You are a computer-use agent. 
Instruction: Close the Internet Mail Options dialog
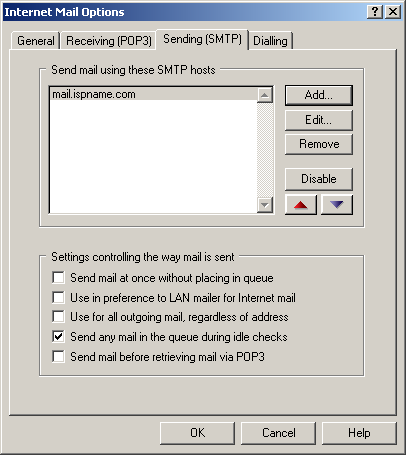[x=393, y=12]
